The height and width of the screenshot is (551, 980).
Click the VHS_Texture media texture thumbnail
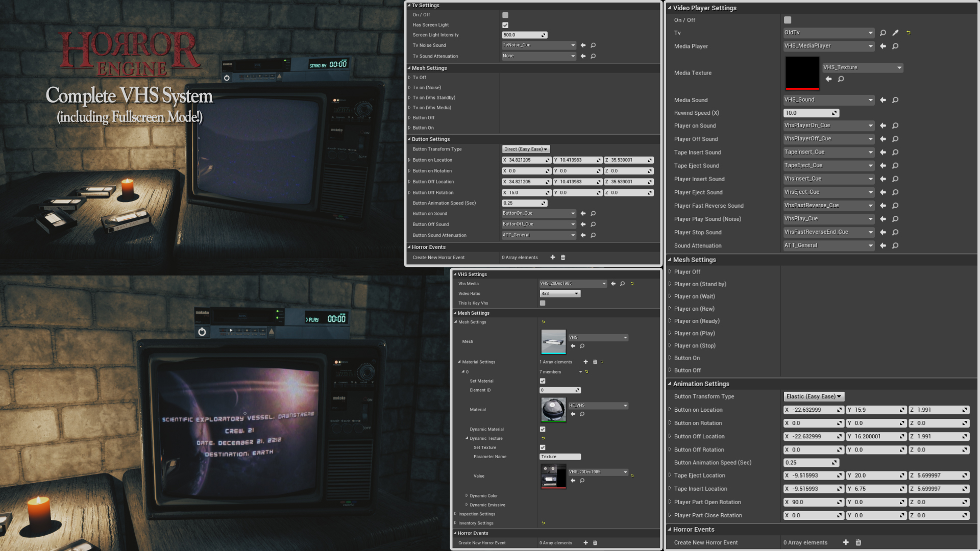tap(802, 73)
